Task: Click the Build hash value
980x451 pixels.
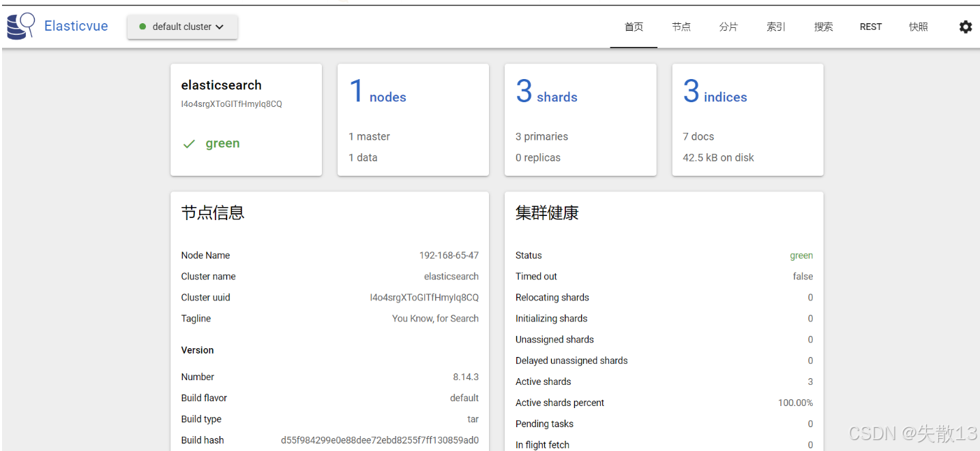Action: 380,440
